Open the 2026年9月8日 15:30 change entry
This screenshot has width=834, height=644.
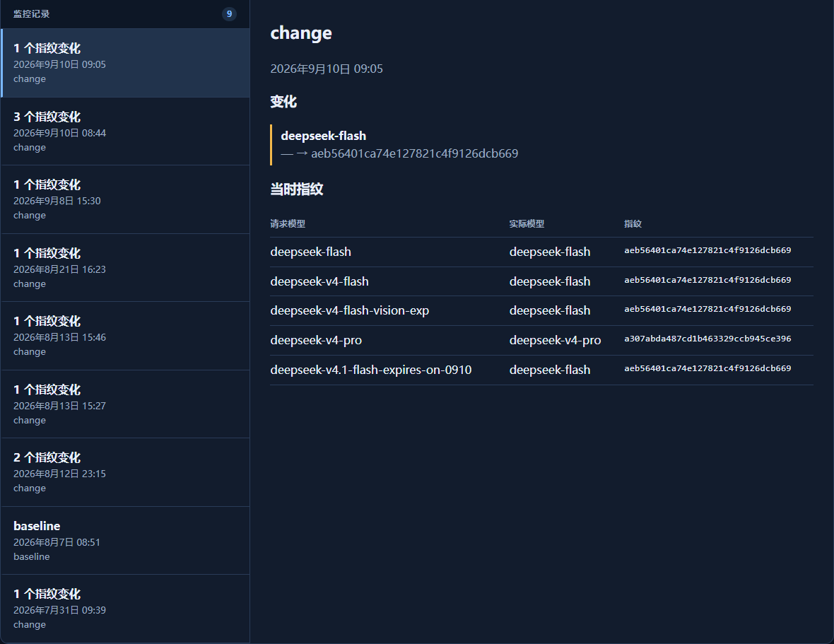coord(126,199)
